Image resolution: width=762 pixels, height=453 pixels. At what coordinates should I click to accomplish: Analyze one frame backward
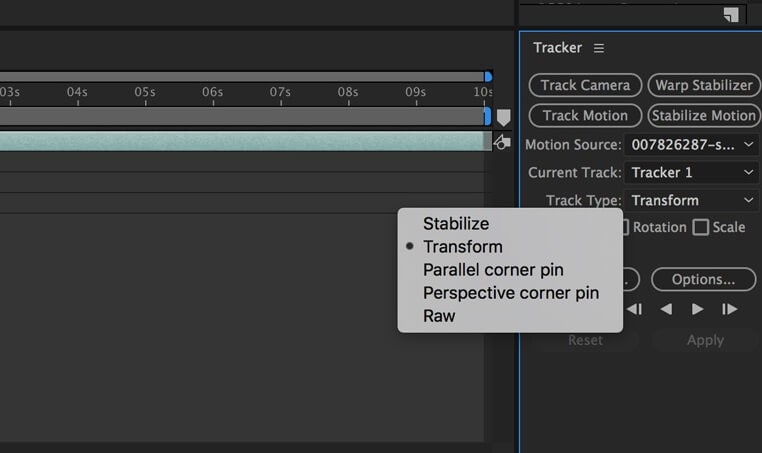tap(634, 309)
